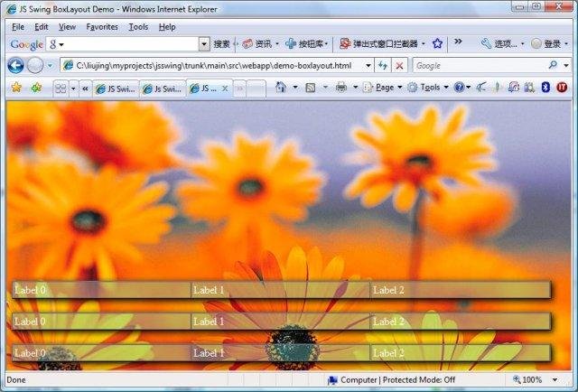Click the 100% zoom level button

click(x=527, y=380)
